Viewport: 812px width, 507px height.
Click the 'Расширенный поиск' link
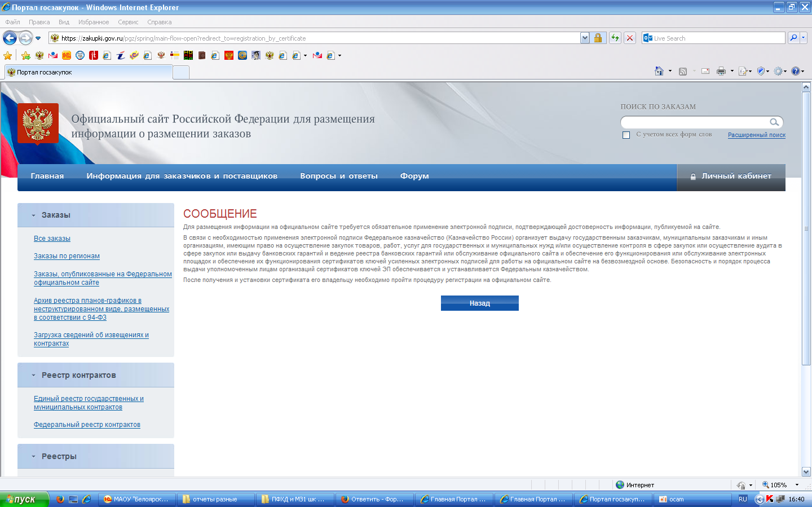pyautogui.click(x=756, y=135)
